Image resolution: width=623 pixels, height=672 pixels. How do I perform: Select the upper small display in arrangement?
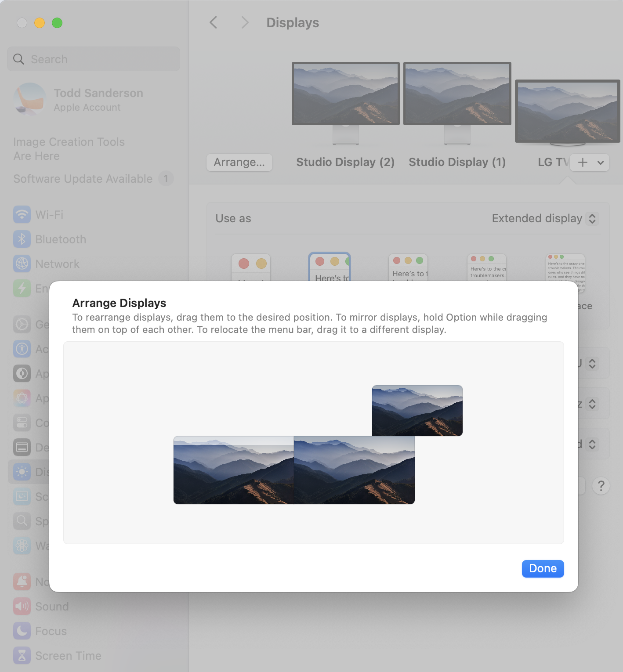(x=417, y=410)
